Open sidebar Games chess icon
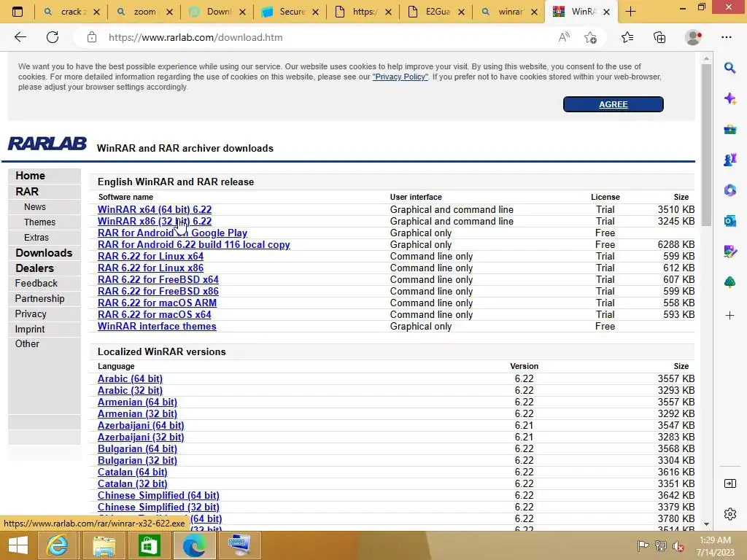This screenshot has height=560, width=747. click(729, 160)
